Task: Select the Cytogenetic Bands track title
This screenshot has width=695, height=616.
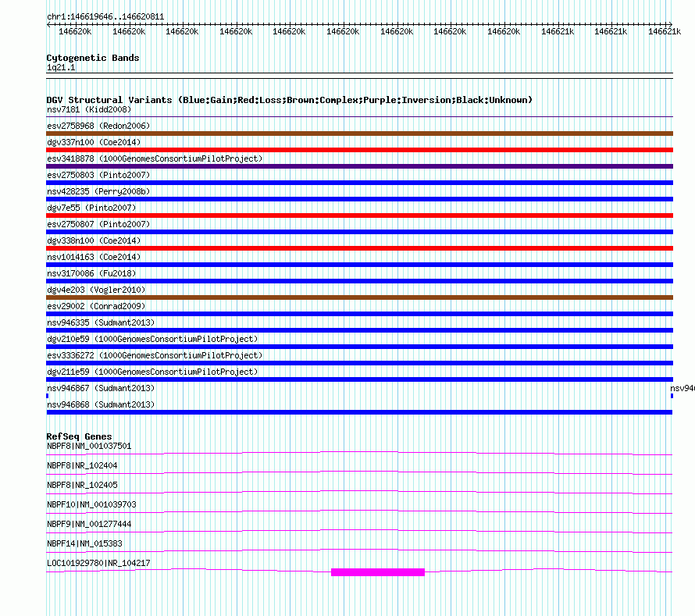Action: 93,58
